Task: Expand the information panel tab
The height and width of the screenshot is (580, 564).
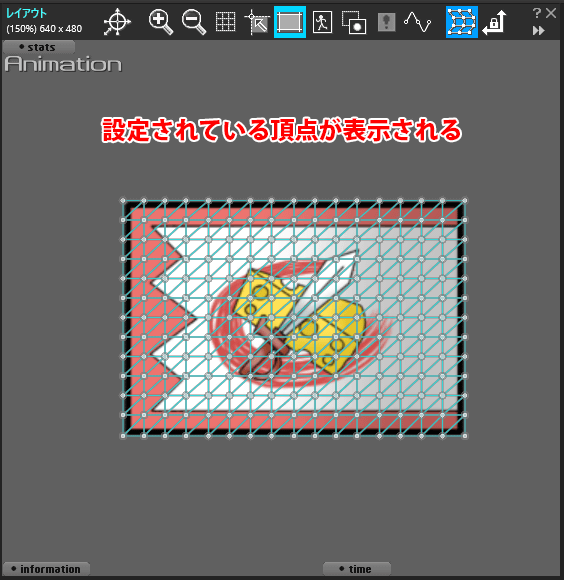Action: click(x=46, y=569)
